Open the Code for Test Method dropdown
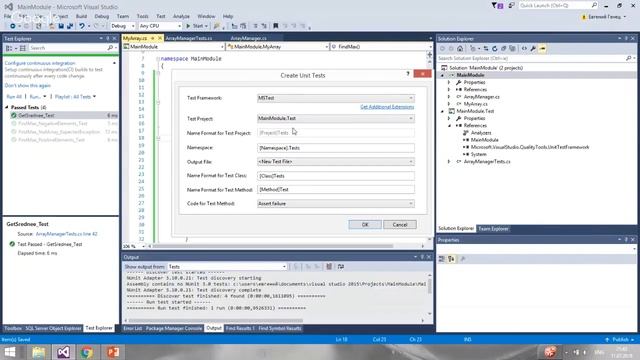 click(336, 203)
